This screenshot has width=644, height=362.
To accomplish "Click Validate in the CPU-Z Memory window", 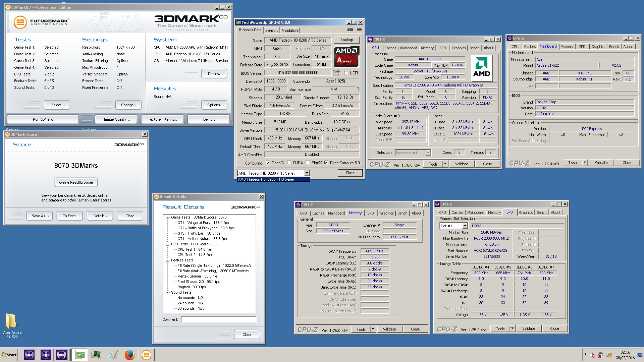I will 389,329.
